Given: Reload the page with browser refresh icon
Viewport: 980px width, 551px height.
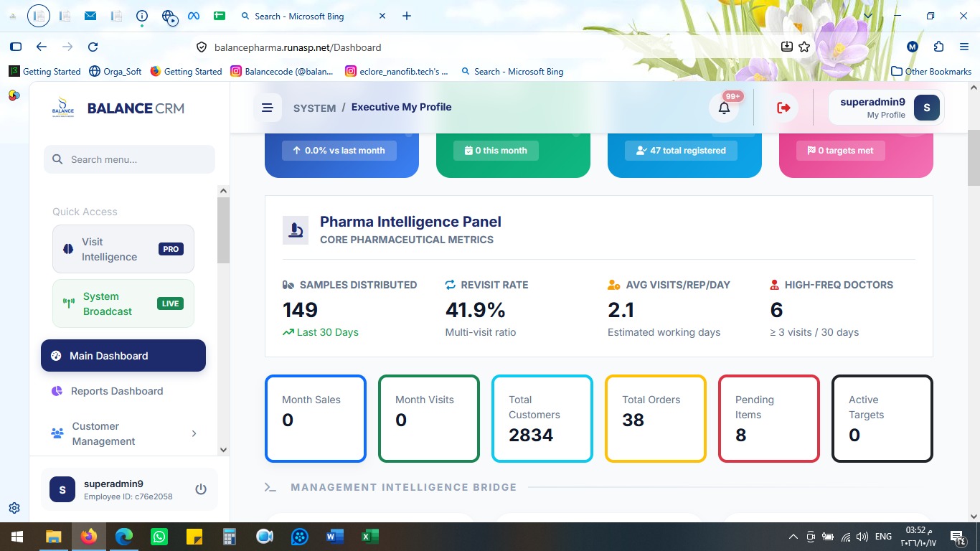Looking at the screenshot, I should [x=93, y=47].
